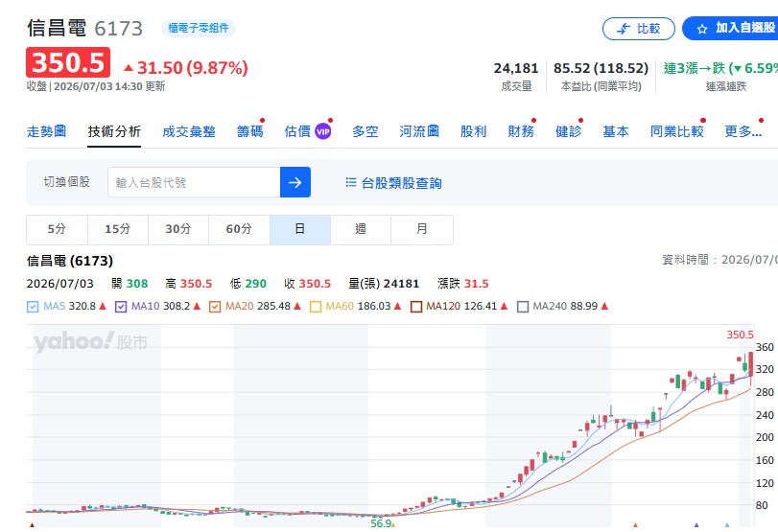778x532 pixels.
Task: Select the 日 daily chart interval
Action: point(299,229)
